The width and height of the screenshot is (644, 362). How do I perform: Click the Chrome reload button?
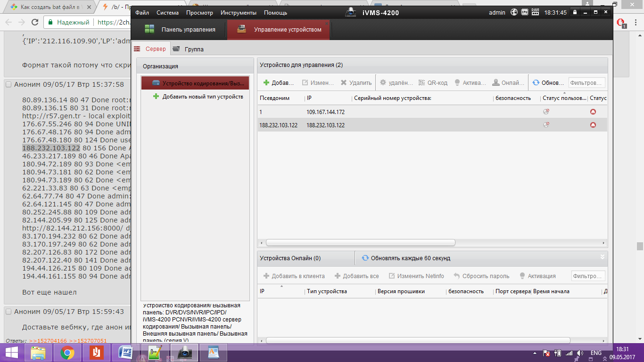[35, 22]
